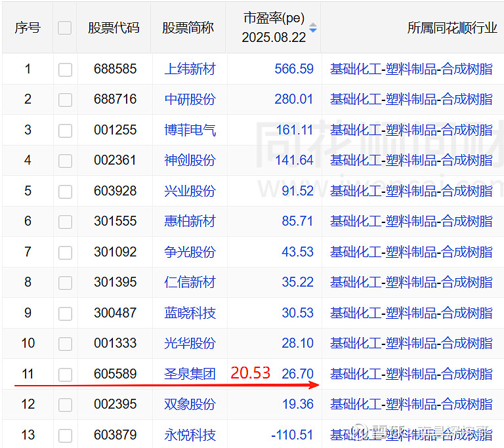The height and width of the screenshot is (448, 504).
Task: Click the PE value 26.70
Action: coord(298,374)
